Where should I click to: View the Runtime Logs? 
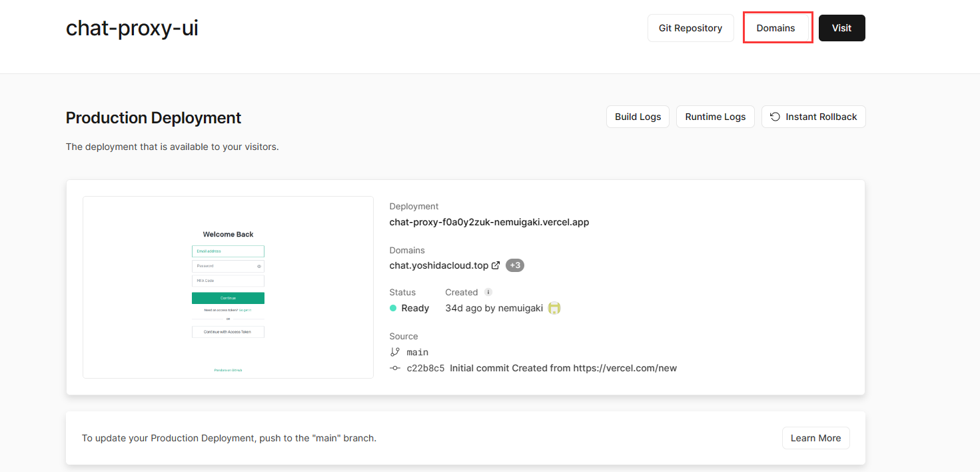coord(715,117)
